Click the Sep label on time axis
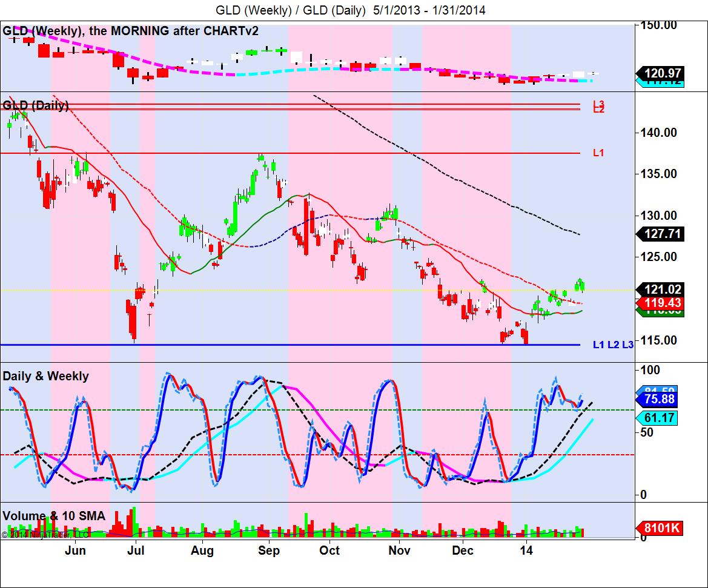This screenshot has width=708, height=588. coord(269,550)
